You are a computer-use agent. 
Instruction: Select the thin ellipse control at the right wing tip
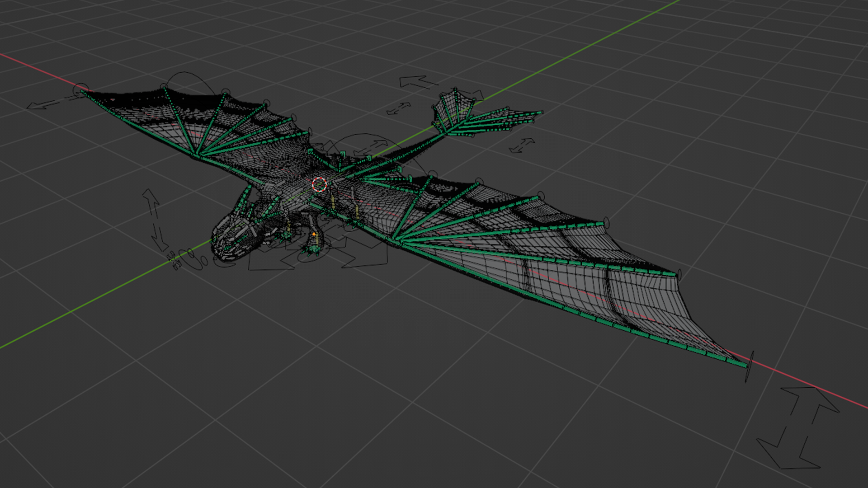click(x=749, y=366)
